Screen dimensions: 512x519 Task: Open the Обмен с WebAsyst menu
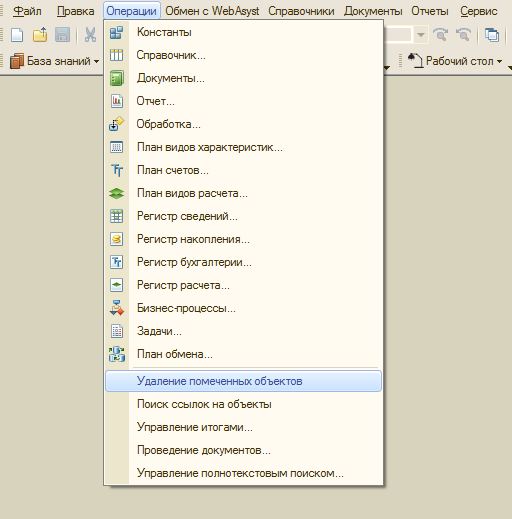pos(212,11)
